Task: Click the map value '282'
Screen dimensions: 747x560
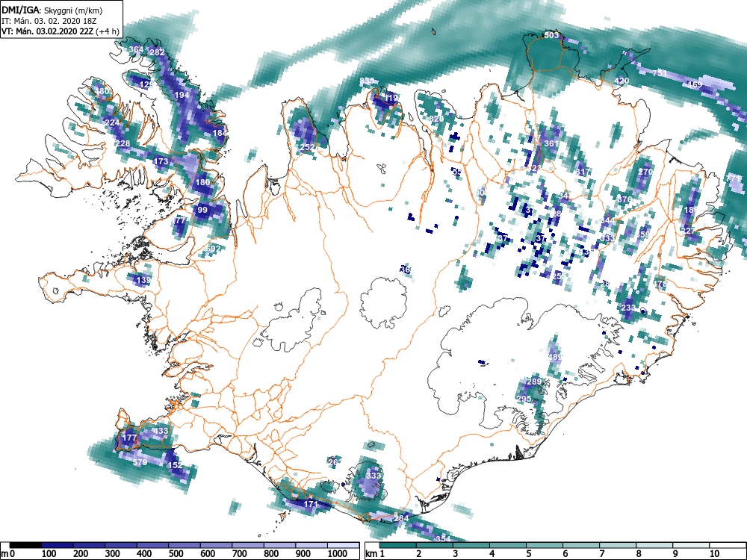Action: pos(157,52)
